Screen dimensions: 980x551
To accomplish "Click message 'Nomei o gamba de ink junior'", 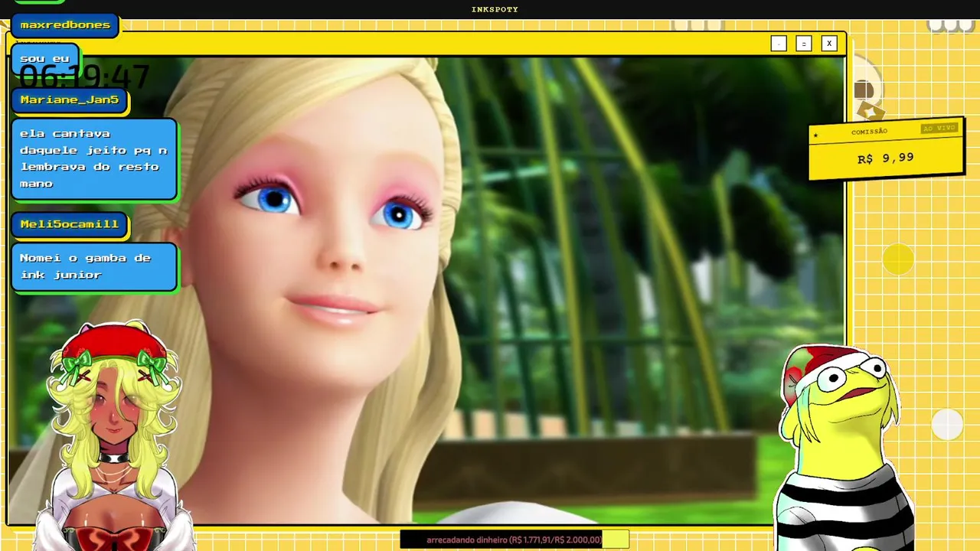I will pos(93,266).
